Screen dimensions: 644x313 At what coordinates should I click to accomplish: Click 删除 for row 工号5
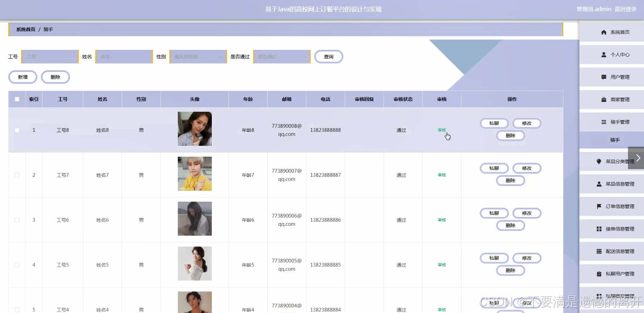510,271
